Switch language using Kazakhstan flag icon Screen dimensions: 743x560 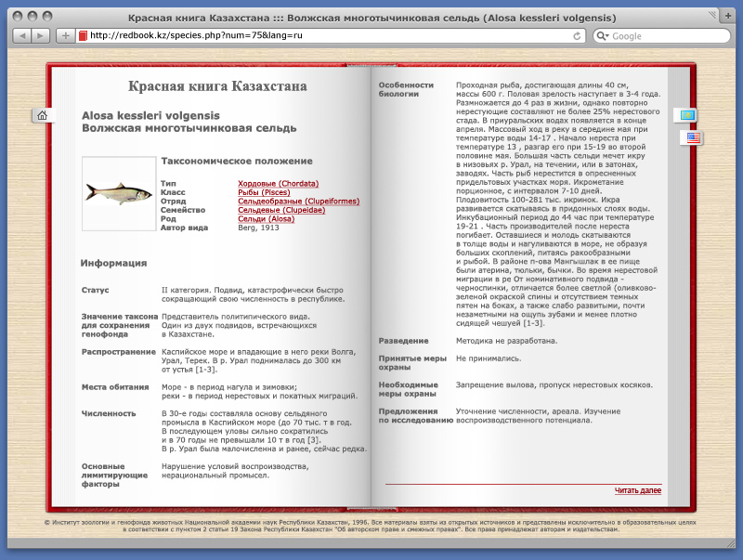(x=687, y=115)
